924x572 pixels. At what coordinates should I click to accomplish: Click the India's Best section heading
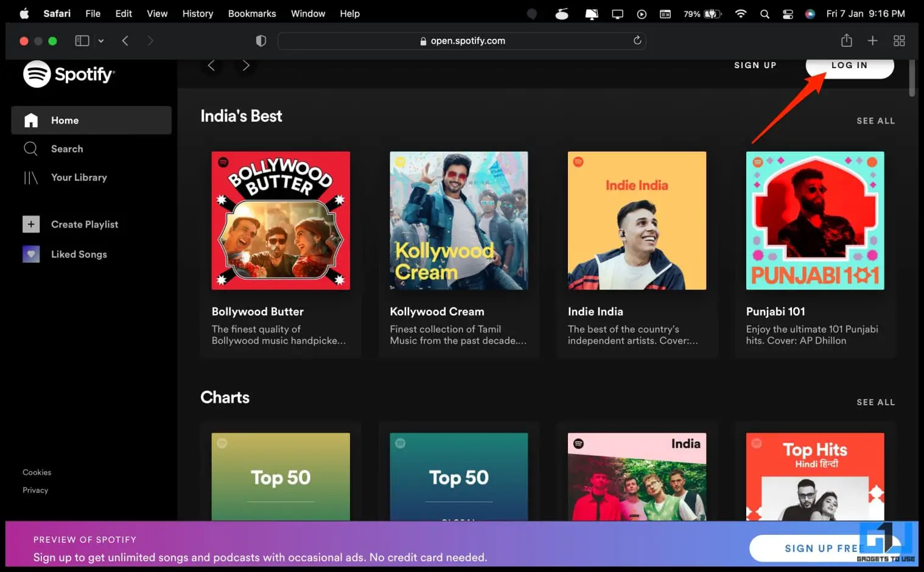[x=241, y=116]
